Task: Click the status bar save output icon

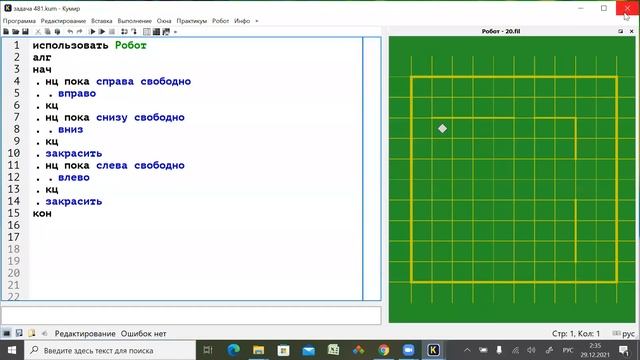Action: (x=19, y=333)
